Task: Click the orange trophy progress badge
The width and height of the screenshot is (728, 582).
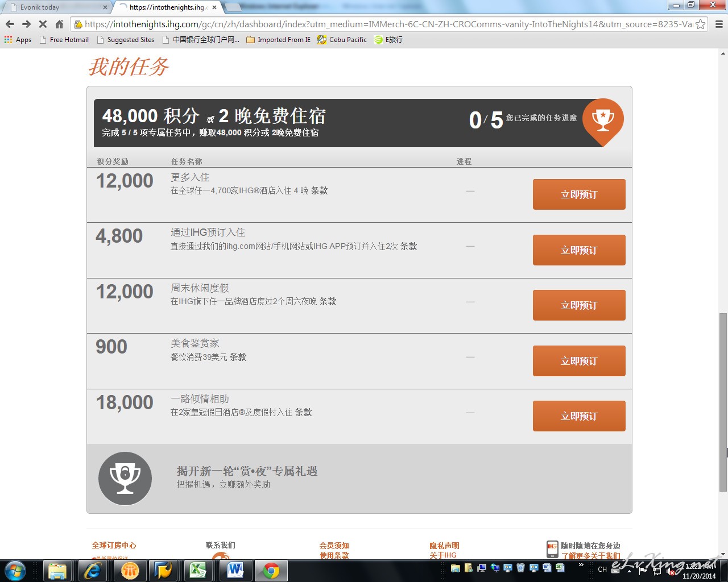Action: tap(603, 121)
